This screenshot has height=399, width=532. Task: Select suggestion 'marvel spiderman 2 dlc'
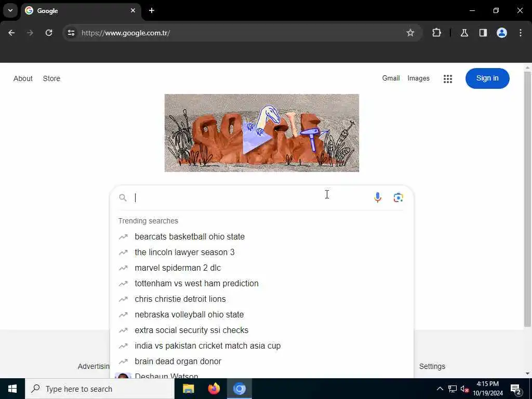point(262,268)
